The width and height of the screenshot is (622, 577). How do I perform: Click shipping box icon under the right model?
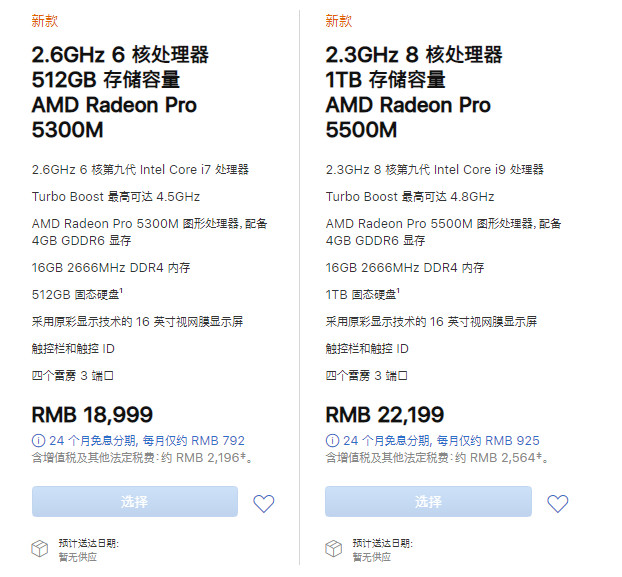pyautogui.click(x=334, y=549)
